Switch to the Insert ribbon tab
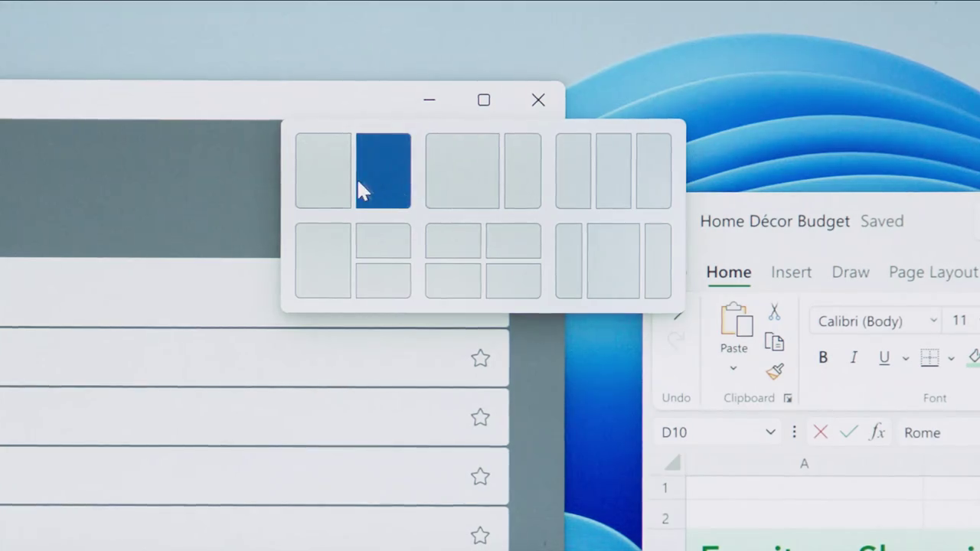The image size is (980, 551). tap(792, 272)
